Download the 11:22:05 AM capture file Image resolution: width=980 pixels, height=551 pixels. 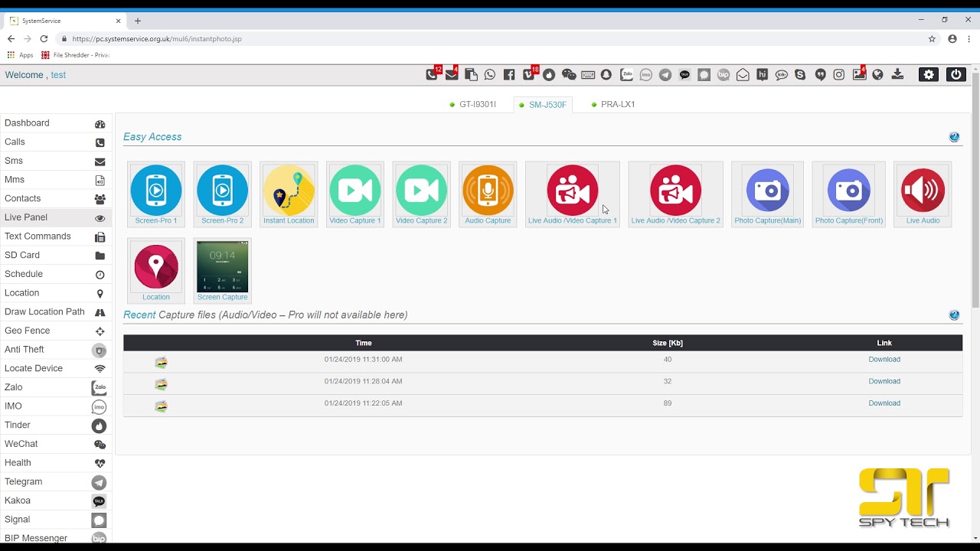tap(884, 403)
